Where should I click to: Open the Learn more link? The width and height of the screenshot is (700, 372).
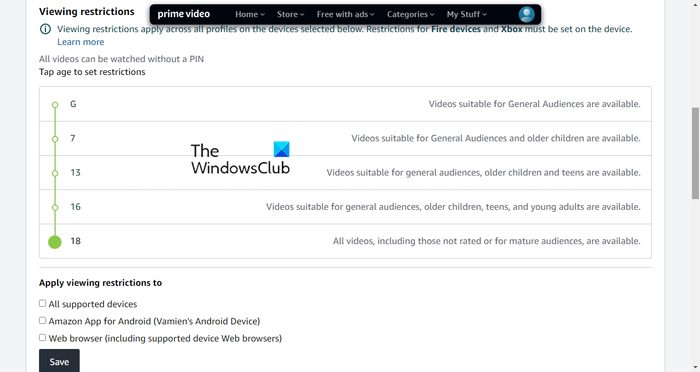point(80,42)
